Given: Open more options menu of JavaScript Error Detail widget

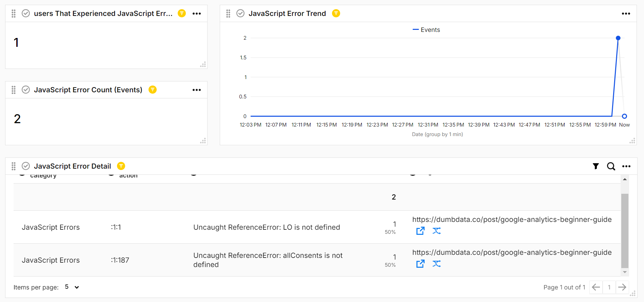Looking at the screenshot, I should (x=626, y=166).
